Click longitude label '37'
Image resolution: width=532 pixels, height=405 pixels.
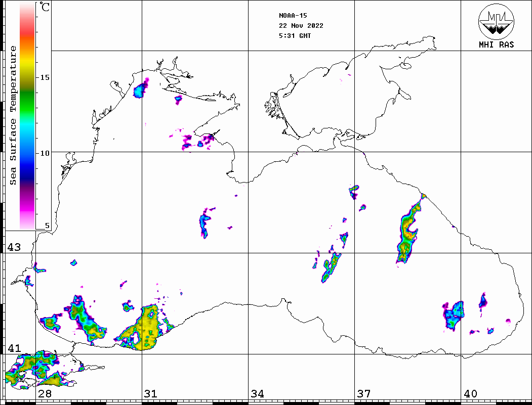pyautogui.click(x=364, y=394)
